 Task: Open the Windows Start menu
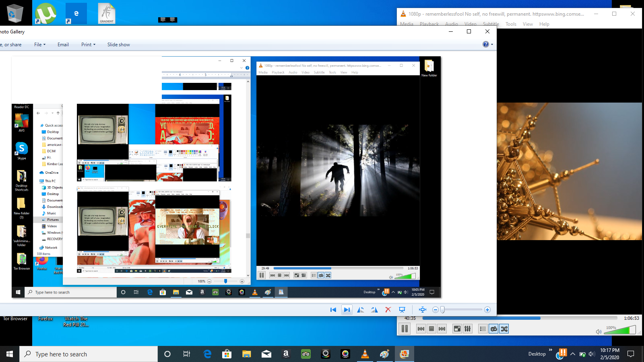[10, 354]
